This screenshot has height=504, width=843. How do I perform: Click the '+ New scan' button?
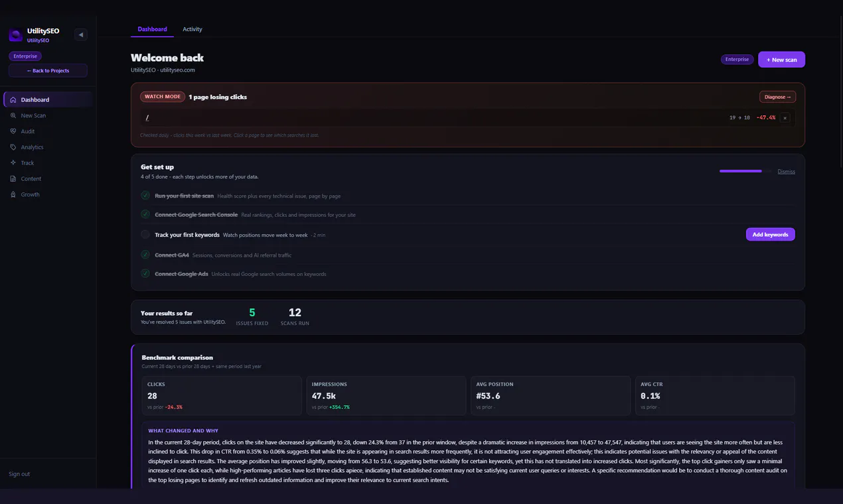tap(781, 60)
